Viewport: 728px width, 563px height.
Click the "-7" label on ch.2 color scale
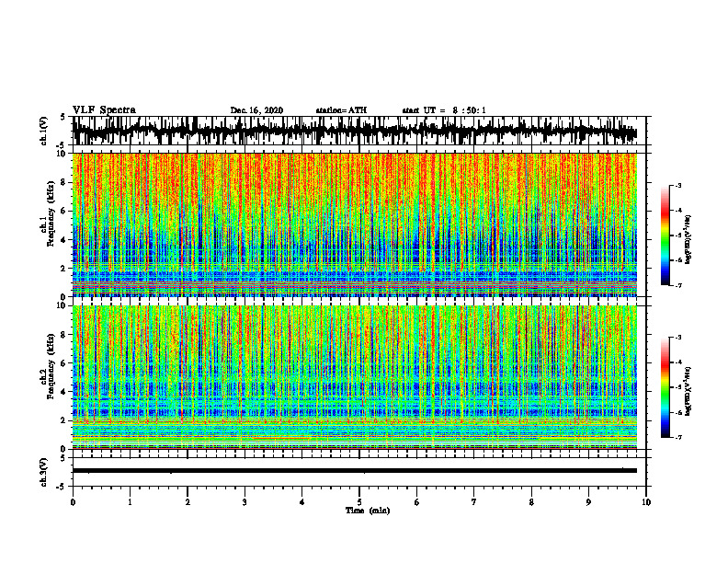point(678,437)
